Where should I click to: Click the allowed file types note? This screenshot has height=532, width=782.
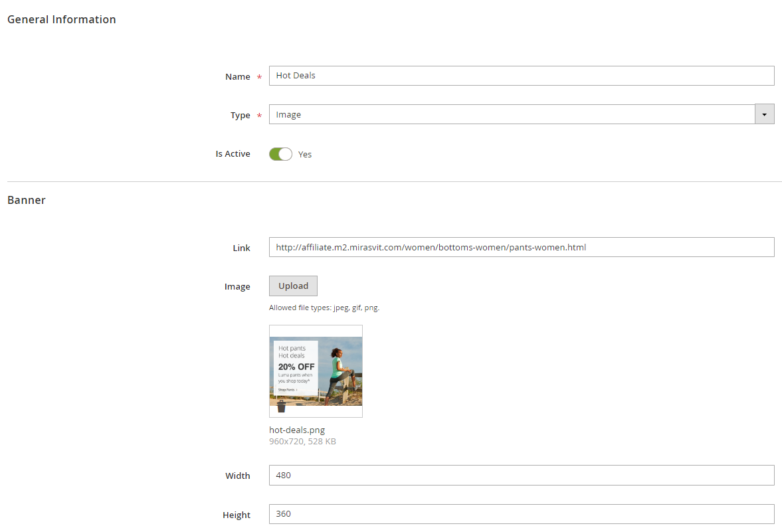[324, 308]
